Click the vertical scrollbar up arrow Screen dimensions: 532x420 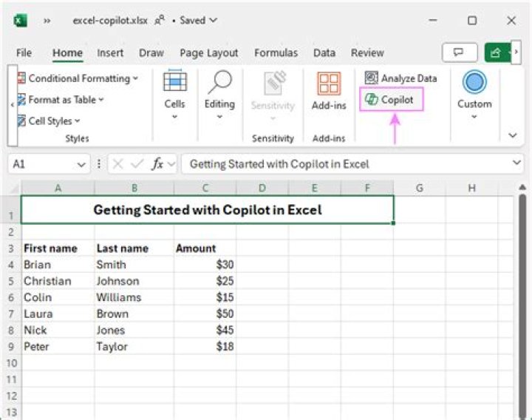click(x=522, y=187)
